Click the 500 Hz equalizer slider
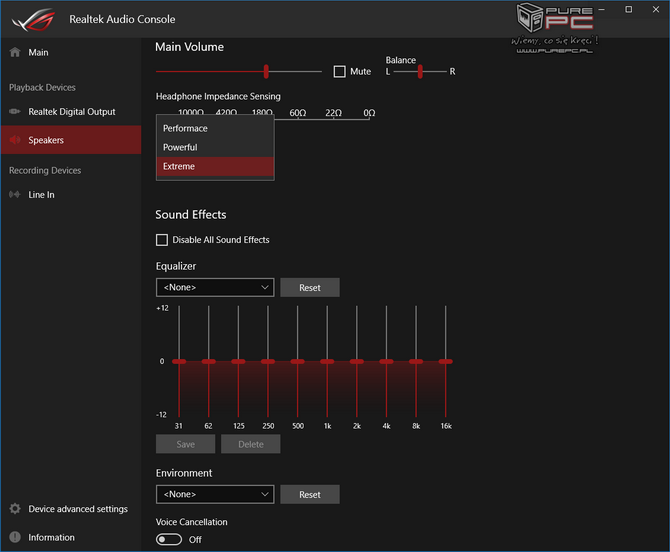 click(x=297, y=361)
